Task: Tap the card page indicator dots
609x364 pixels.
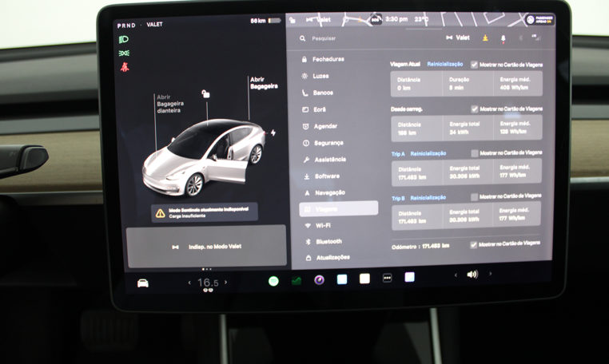Action: click(207, 269)
